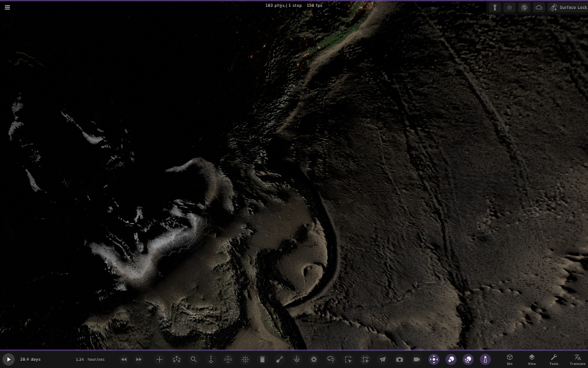The height and width of the screenshot is (368, 588).
Task: Open the magnifier search tool
Action: [194, 359]
